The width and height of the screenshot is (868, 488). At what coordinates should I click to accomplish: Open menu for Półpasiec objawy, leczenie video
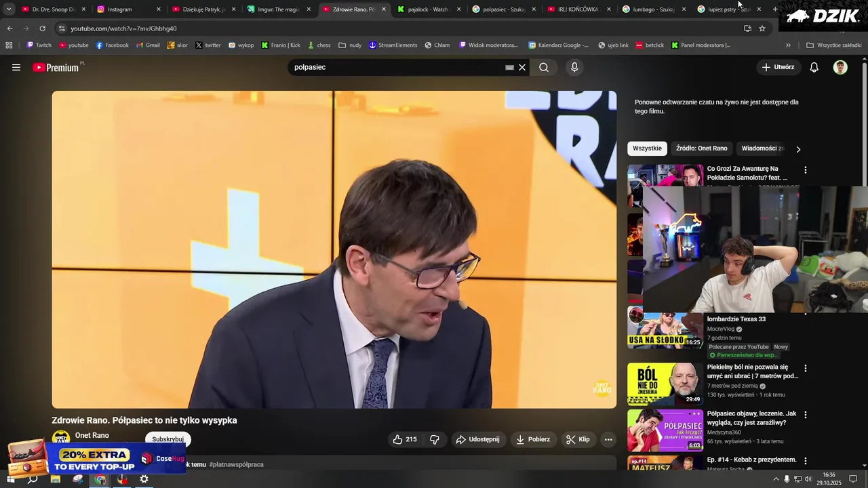point(806,415)
